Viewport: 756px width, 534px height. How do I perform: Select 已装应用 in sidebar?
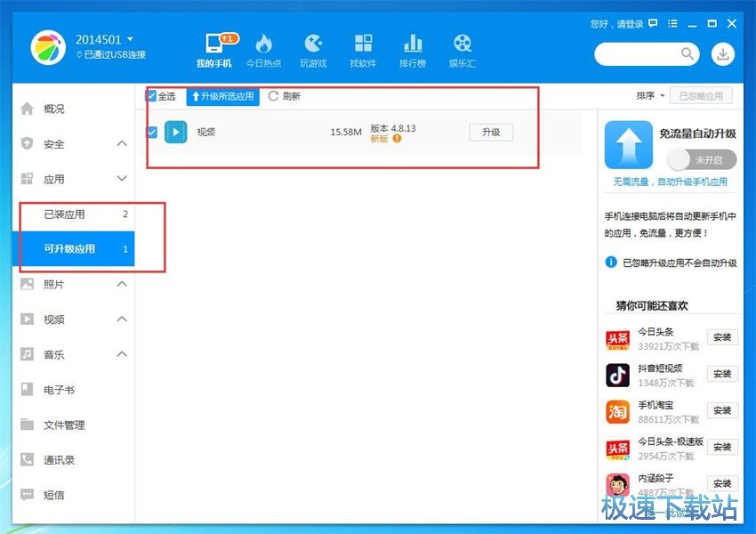pyautogui.click(x=73, y=214)
